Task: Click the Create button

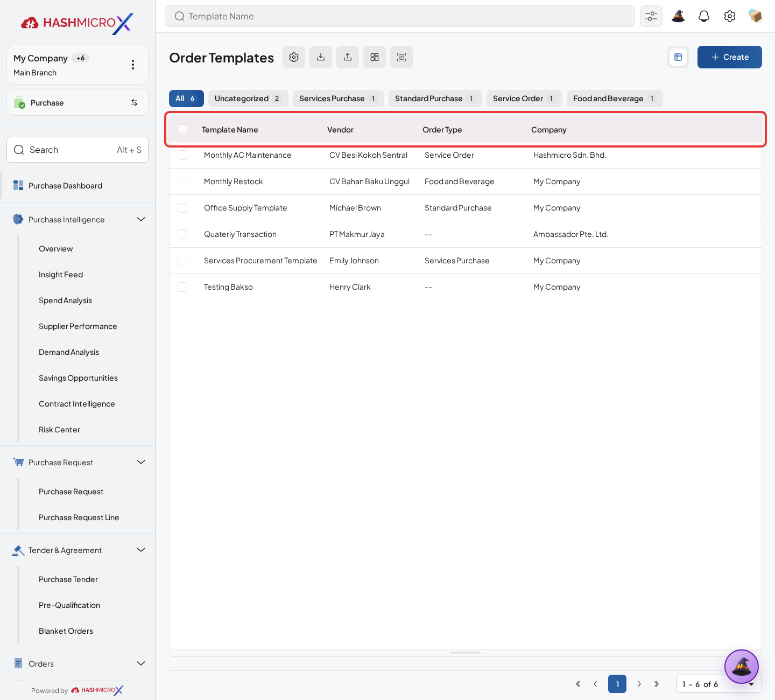Action: point(730,57)
